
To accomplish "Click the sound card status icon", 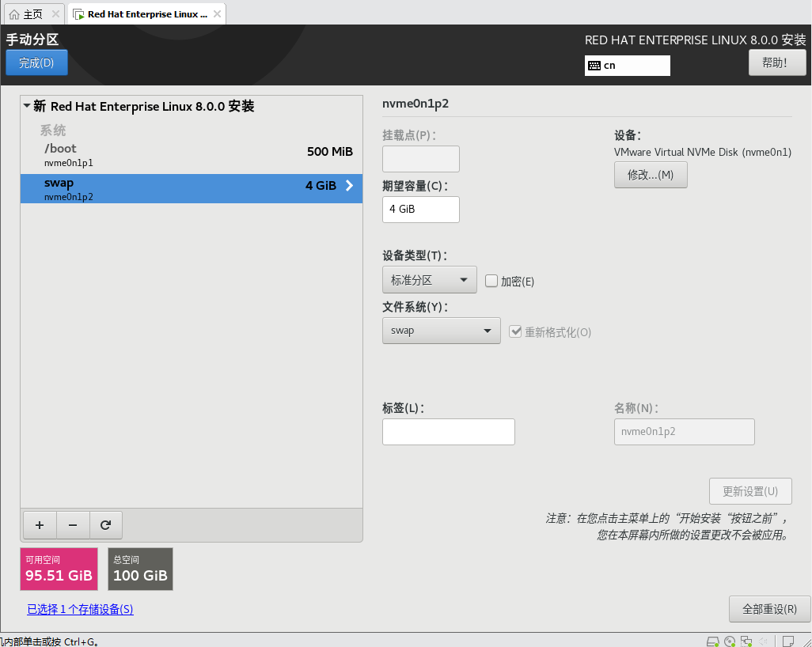I will coord(763,641).
